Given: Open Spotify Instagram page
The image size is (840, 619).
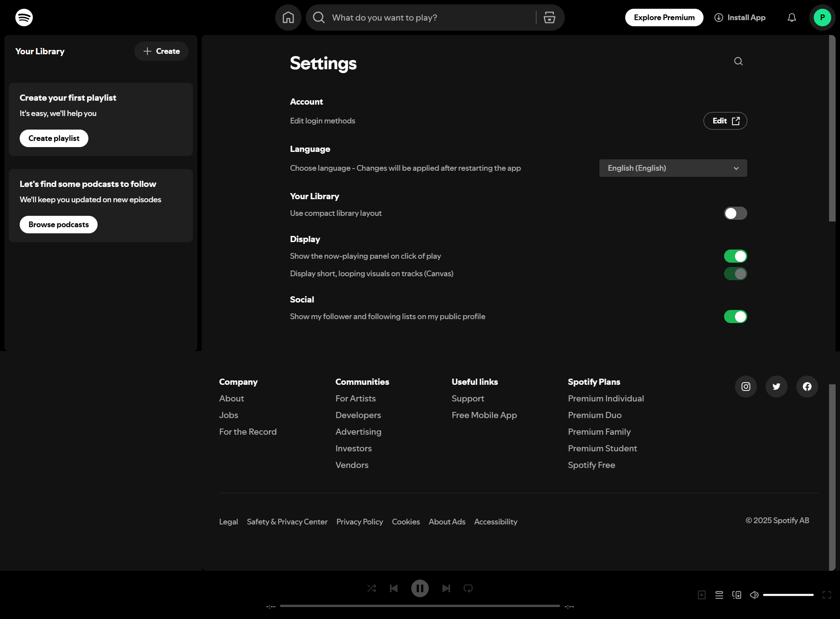Looking at the screenshot, I should click(x=746, y=387).
